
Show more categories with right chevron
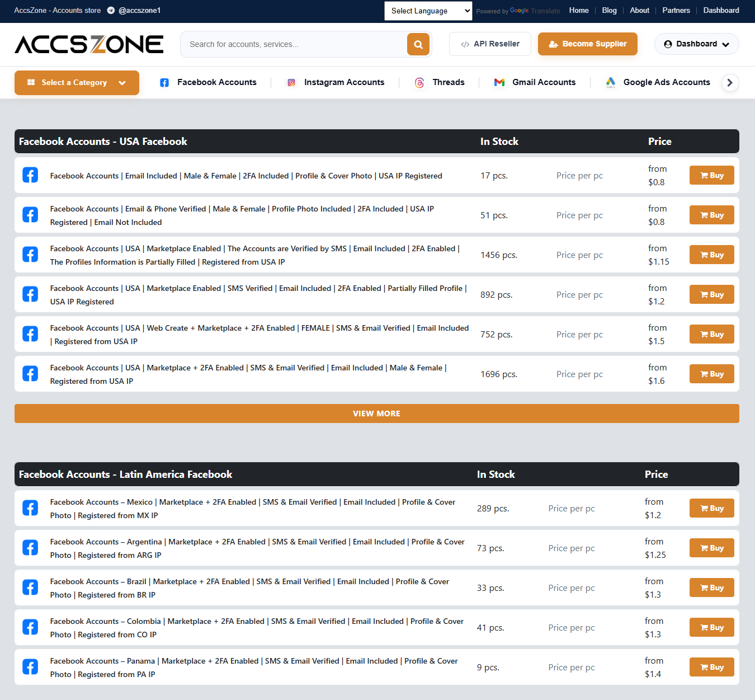click(x=730, y=83)
